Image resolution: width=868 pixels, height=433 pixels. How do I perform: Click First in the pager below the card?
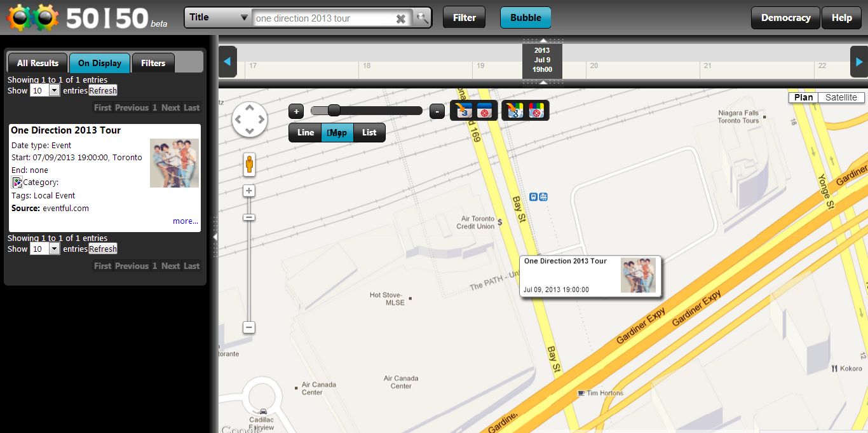click(102, 266)
